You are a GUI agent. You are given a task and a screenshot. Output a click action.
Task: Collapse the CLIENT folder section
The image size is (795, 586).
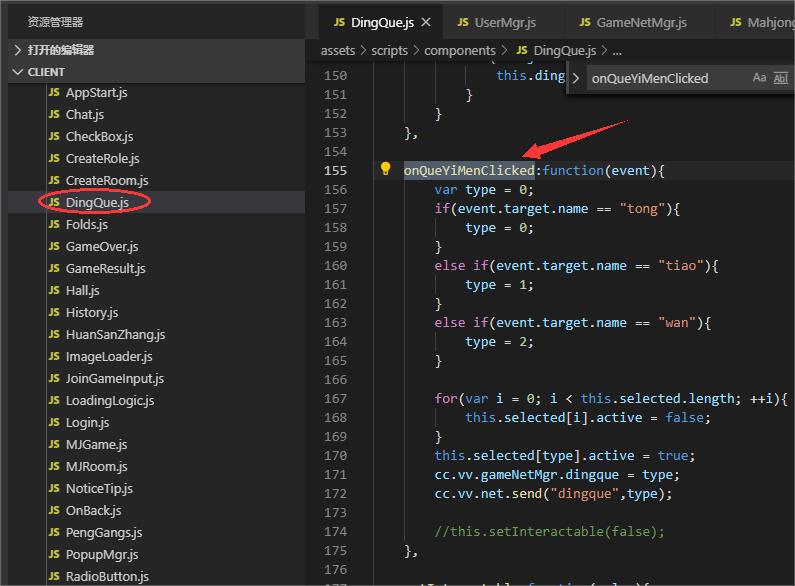157,72
